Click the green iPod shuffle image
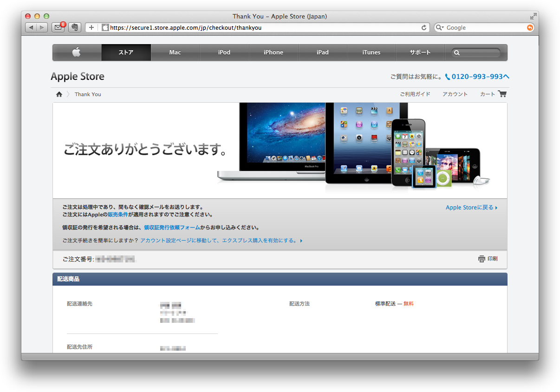The width and height of the screenshot is (560, 392). coord(444,178)
